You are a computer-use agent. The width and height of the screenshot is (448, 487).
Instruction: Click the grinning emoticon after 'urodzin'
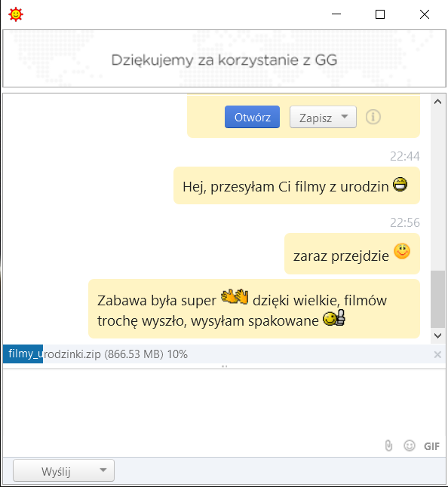click(400, 184)
